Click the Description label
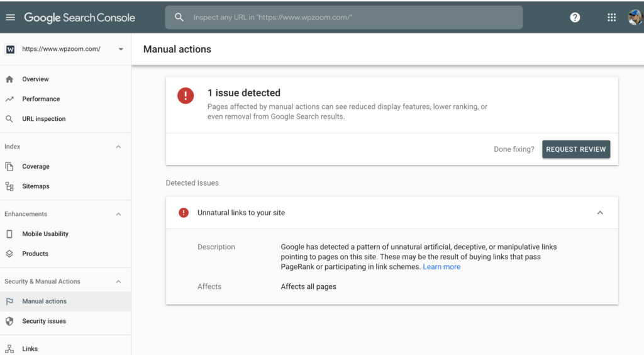Viewport: 644px width, 355px height. [216, 247]
